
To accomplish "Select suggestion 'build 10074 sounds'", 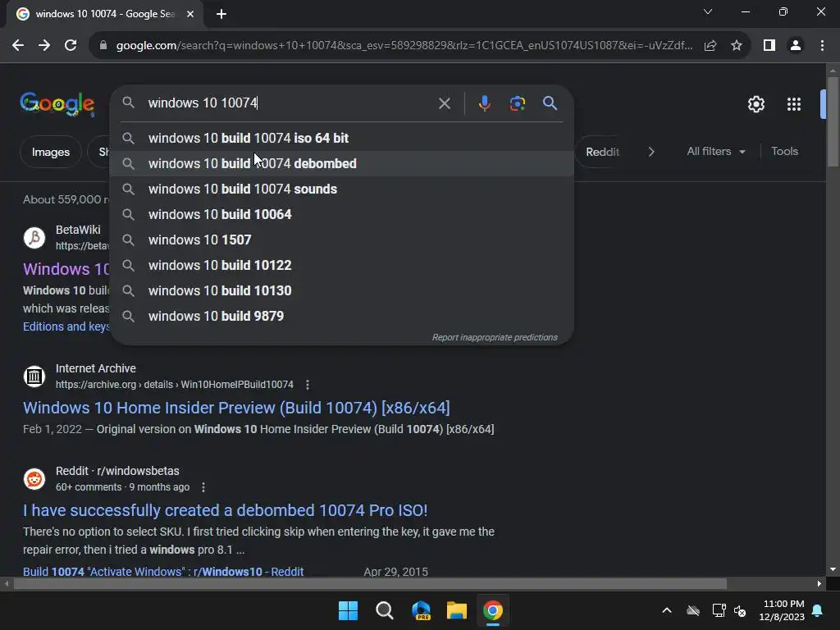I will coord(342,189).
